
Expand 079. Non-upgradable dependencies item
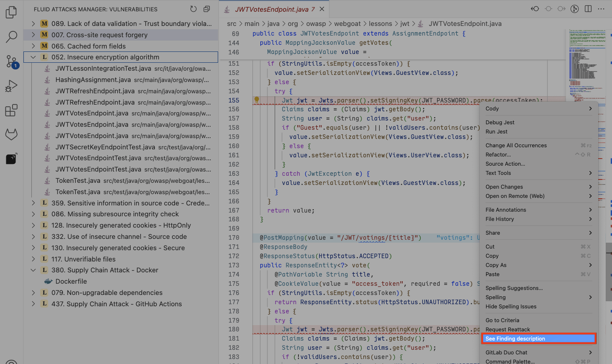(33, 292)
